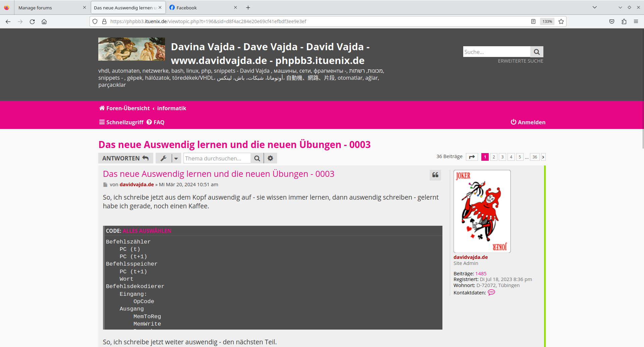Viewport: 644px width, 347px height.
Task: Click the ANTWORTEN reply button
Action: [125, 158]
